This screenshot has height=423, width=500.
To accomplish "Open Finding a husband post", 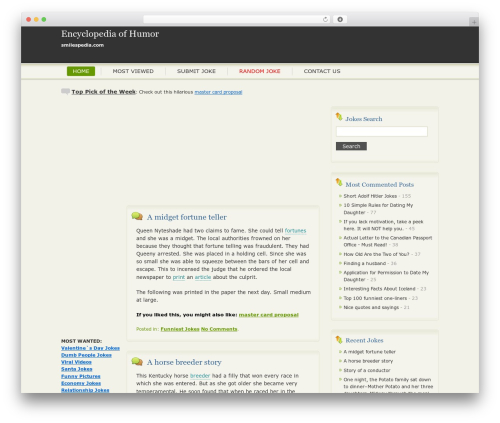I will (x=365, y=263).
